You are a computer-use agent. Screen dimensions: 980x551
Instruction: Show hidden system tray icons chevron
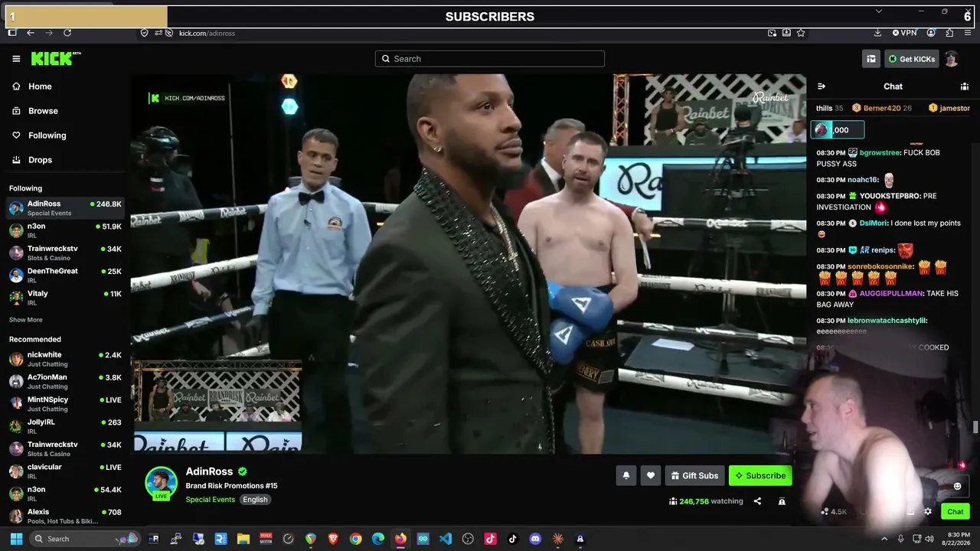(x=884, y=539)
